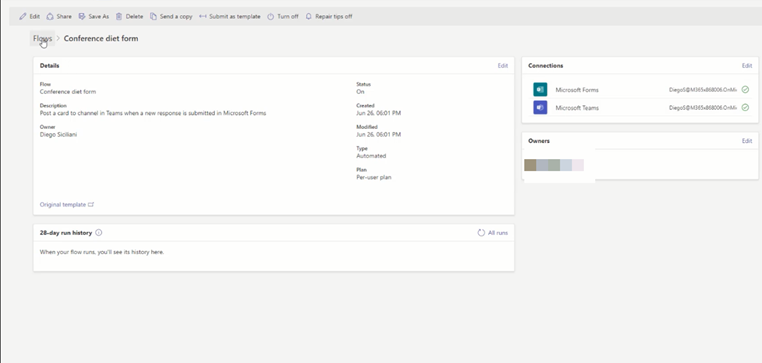Click the flow description text

153,113
